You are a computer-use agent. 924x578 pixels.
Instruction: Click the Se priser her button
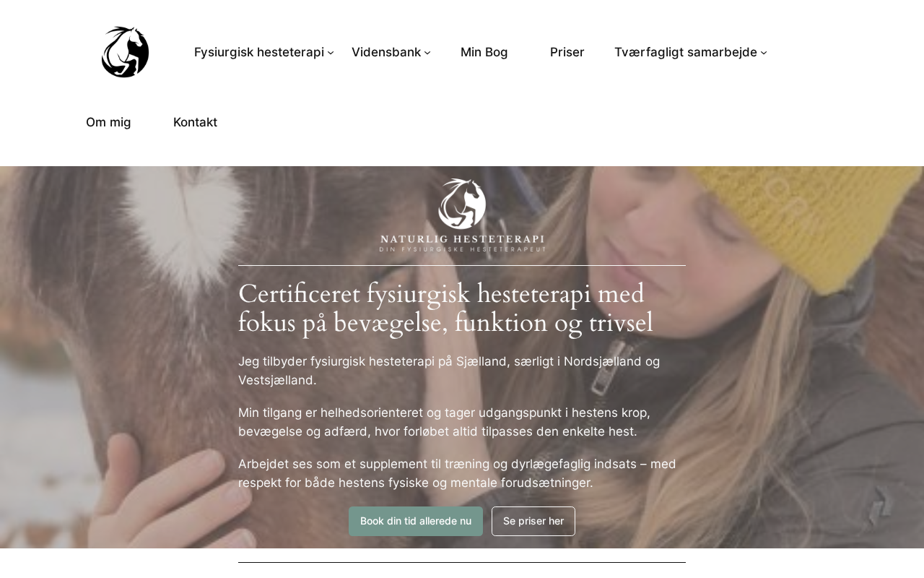coord(533,521)
